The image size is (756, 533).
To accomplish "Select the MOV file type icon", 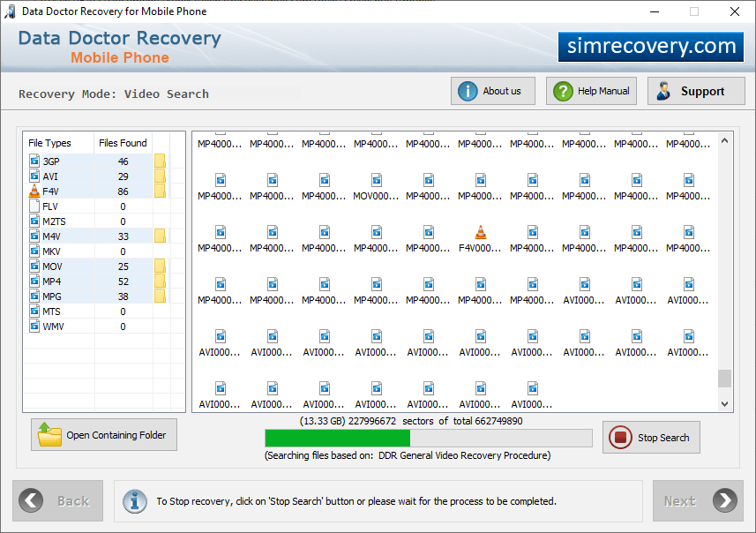I will (x=34, y=266).
